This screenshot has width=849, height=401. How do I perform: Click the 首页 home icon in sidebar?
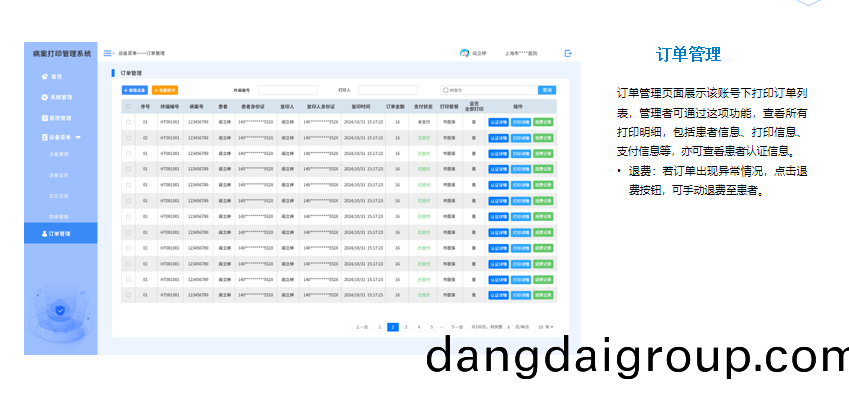coord(44,76)
